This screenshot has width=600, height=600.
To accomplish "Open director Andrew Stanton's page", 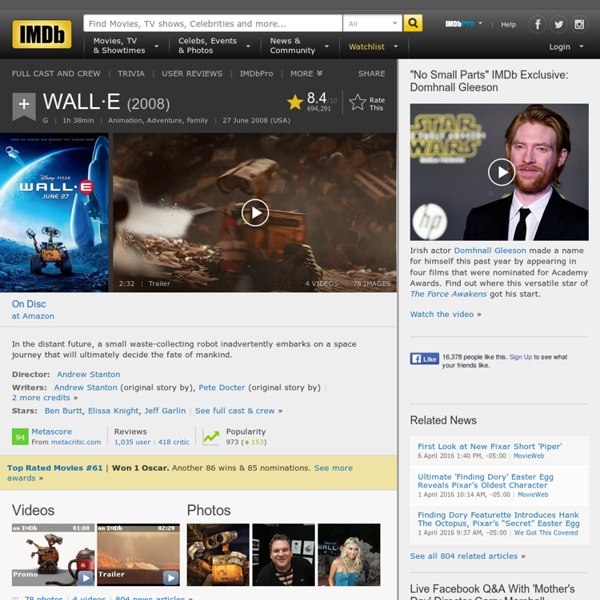I will pos(88,374).
